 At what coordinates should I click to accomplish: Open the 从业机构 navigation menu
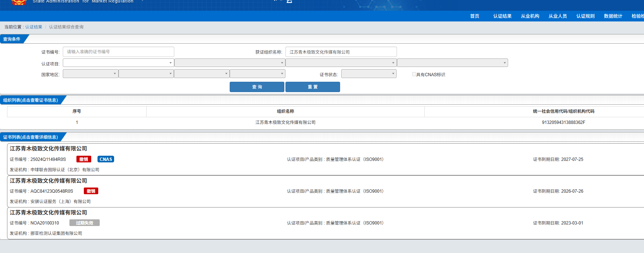click(530, 16)
